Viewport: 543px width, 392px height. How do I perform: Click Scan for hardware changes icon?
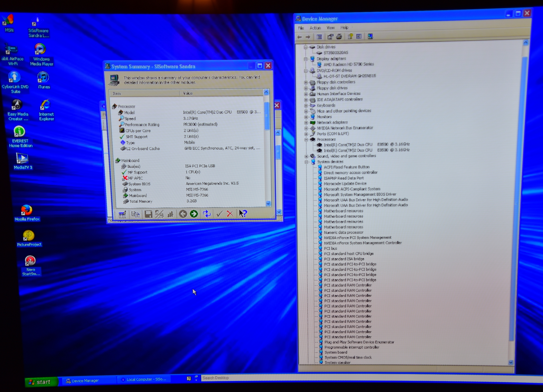click(370, 36)
